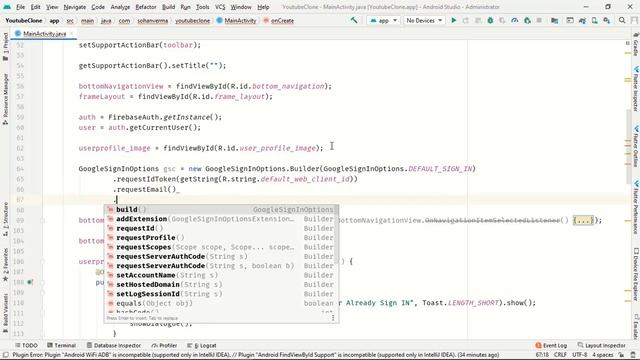Open the Event Log
This screenshot has width=640, height=360.
(x=551, y=345)
